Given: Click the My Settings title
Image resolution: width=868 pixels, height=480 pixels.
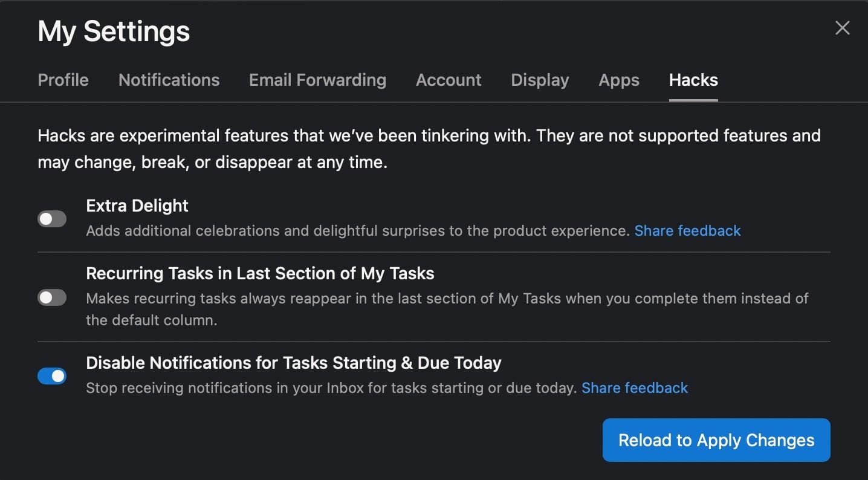Looking at the screenshot, I should [114, 31].
